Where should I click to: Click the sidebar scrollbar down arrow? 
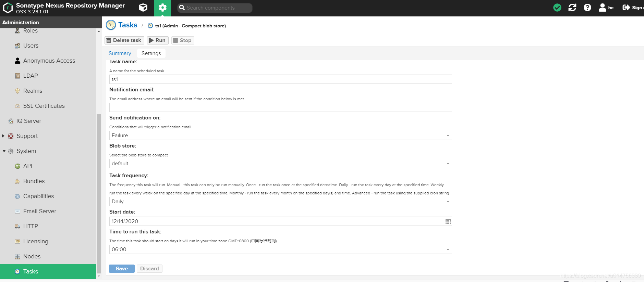(99, 276)
